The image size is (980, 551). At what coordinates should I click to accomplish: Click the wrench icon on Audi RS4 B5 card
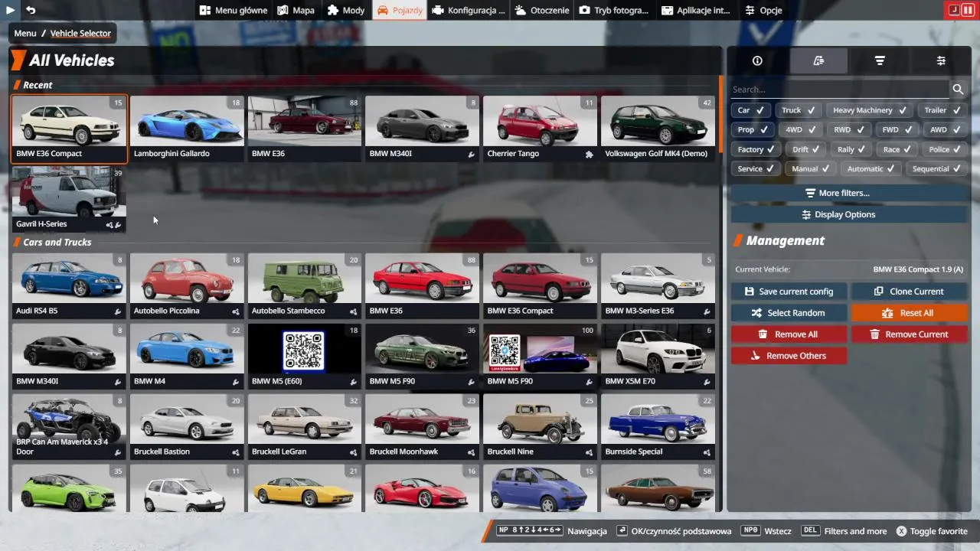(x=118, y=311)
